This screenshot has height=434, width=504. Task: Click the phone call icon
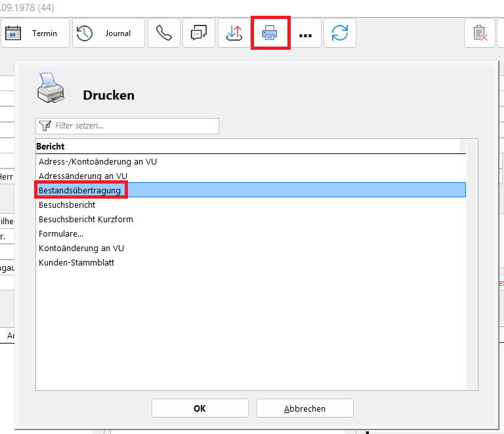click(x=164, y=33)
